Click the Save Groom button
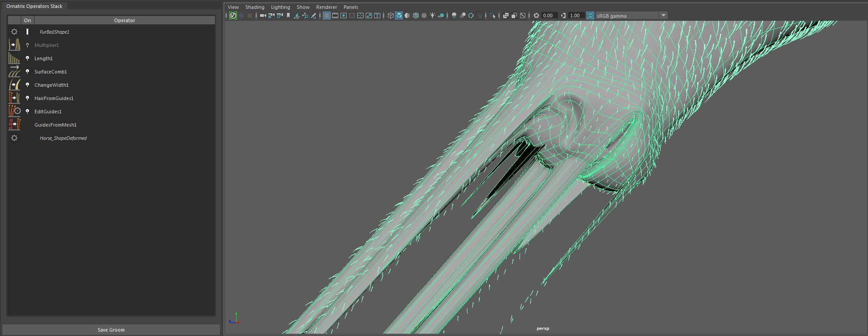 [111, 330]
